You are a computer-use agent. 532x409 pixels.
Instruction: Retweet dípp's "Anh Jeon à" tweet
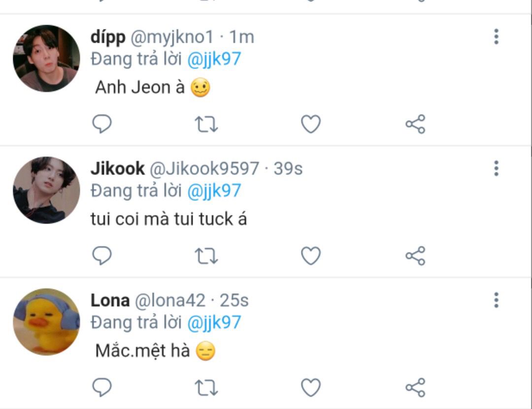pos(206,124)
